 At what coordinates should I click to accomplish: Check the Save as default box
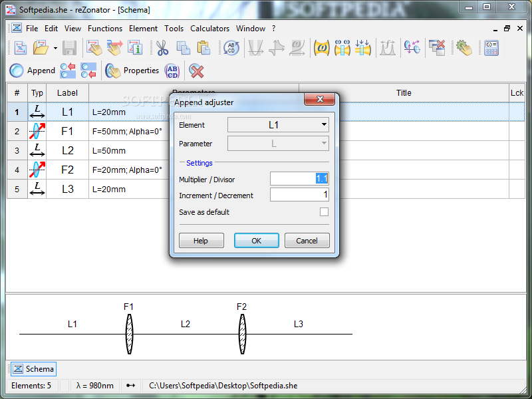coord(324,211)
